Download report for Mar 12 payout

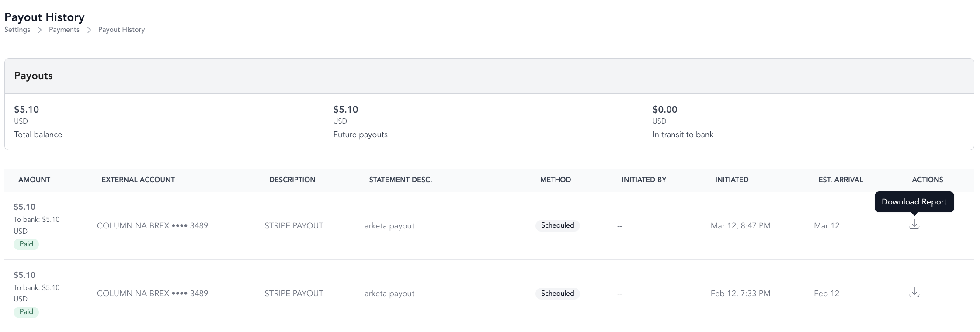click(x=914, y=225)
